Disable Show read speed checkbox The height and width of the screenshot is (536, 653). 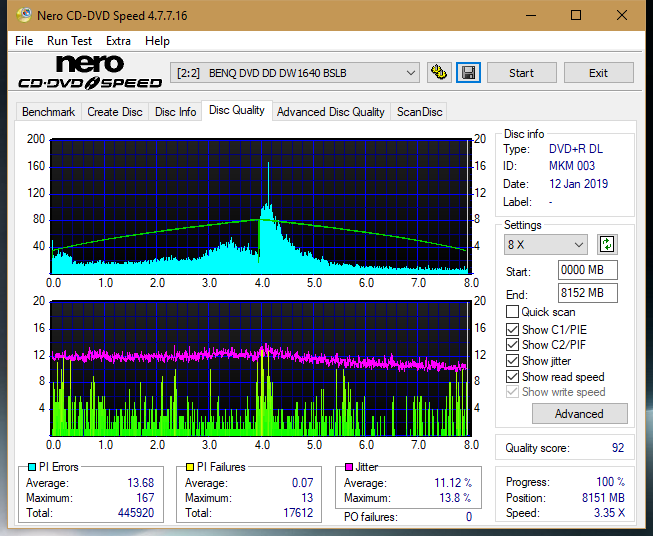pyautogui.click(x=512, y=376)
